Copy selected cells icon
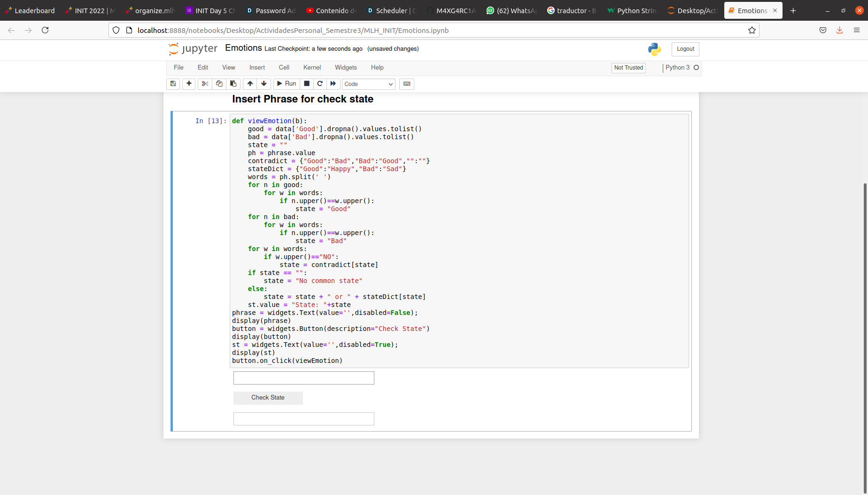This screenshot has width=868, height=495. click(x=219, y=84)
